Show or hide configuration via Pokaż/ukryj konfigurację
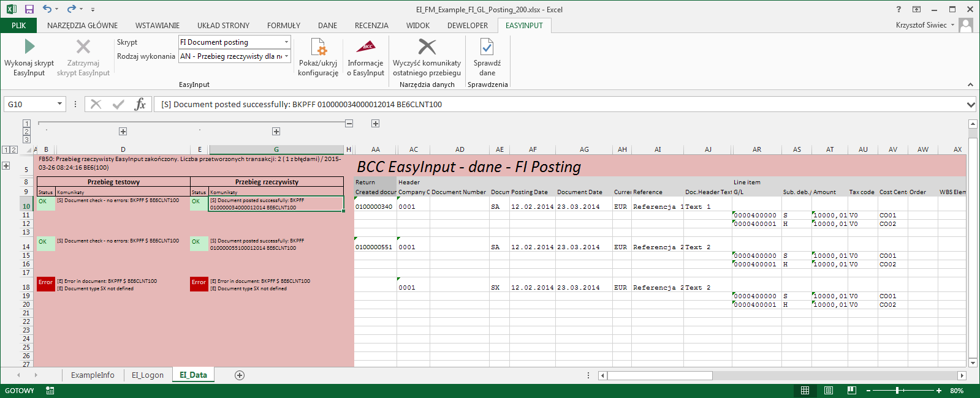 coord(318,58)
